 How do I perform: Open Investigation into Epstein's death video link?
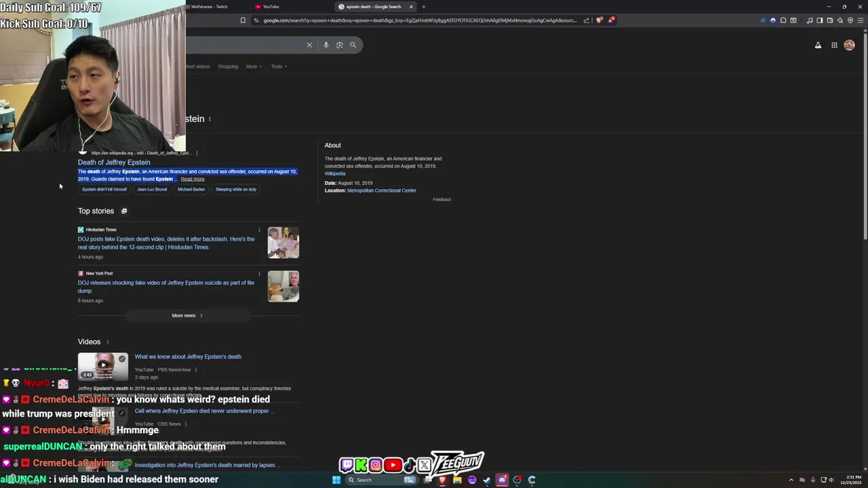coord(207,466)
